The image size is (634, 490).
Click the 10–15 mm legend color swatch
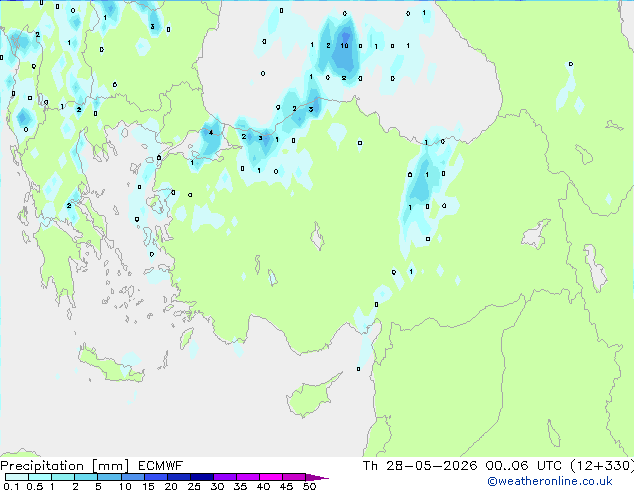(132, 477)
